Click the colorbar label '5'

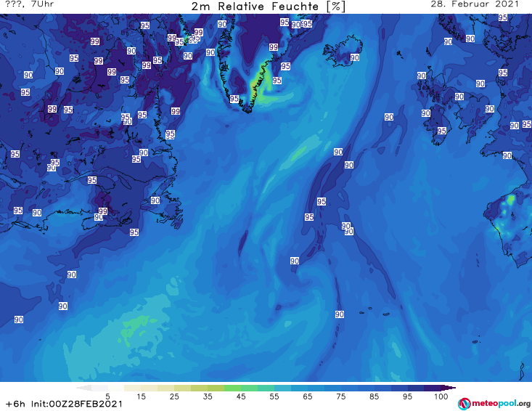tap(107, 396)
